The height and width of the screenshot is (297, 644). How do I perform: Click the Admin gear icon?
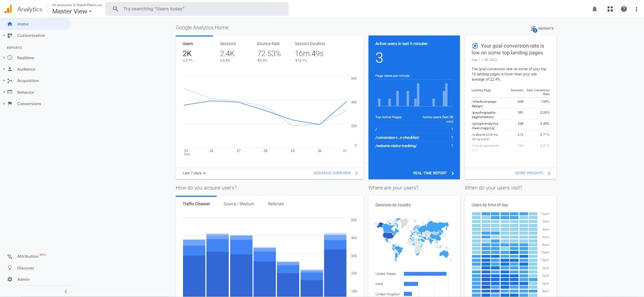point(10,279)
